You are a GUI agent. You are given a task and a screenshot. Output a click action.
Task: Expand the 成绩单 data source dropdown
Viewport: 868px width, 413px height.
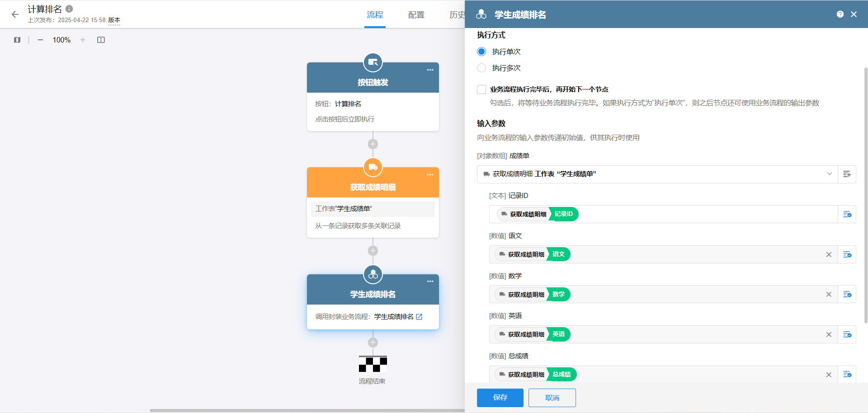[829, 174]
